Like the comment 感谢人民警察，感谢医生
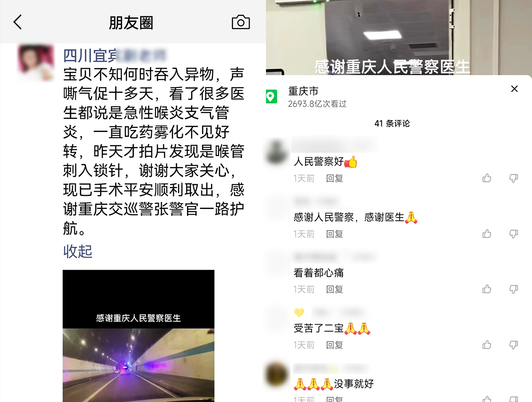Screen dimensions: 532x402 pyautogui.click(x=487, y=234)
